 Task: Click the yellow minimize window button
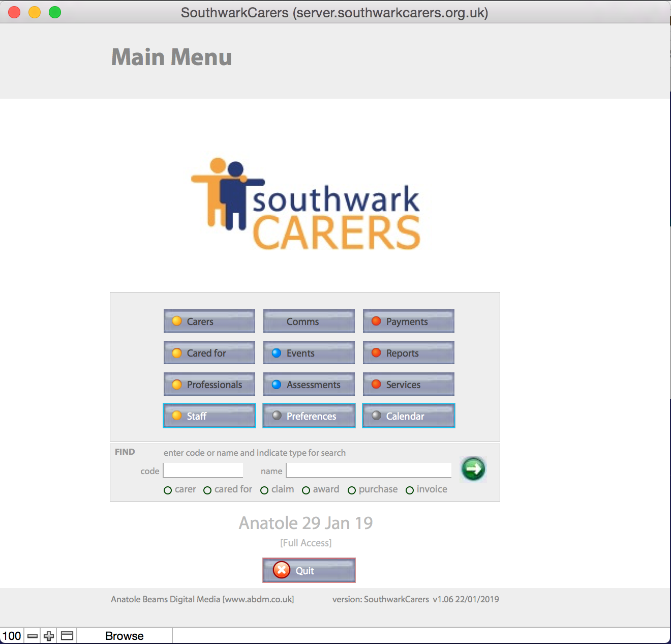click(35, 12)
